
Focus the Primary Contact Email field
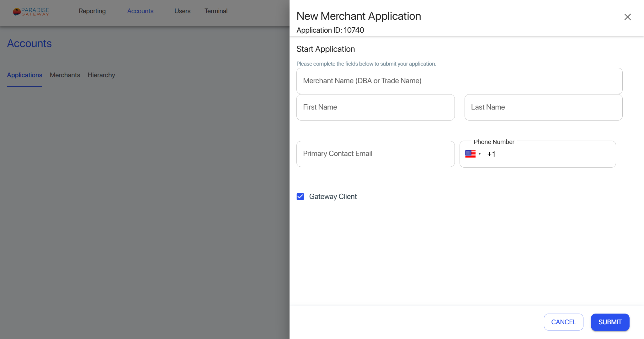[x=375, y=154]
